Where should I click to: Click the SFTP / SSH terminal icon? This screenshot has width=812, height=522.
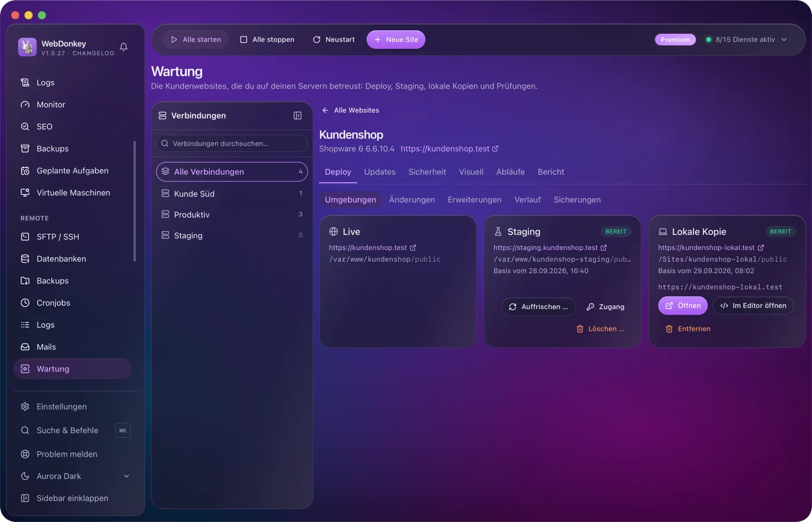(x=25, y=237)
